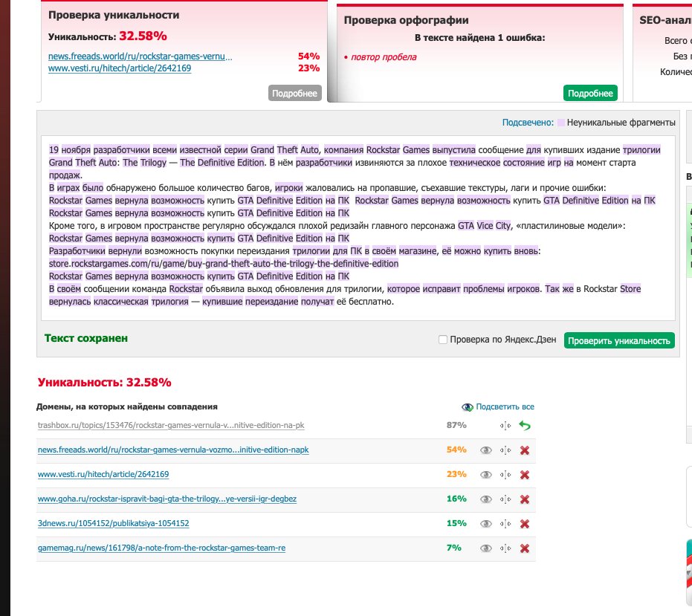This screenshot has width=692, height=616.
Task: Switch to the Проверка уникальности tab
Action: point(114,15)
